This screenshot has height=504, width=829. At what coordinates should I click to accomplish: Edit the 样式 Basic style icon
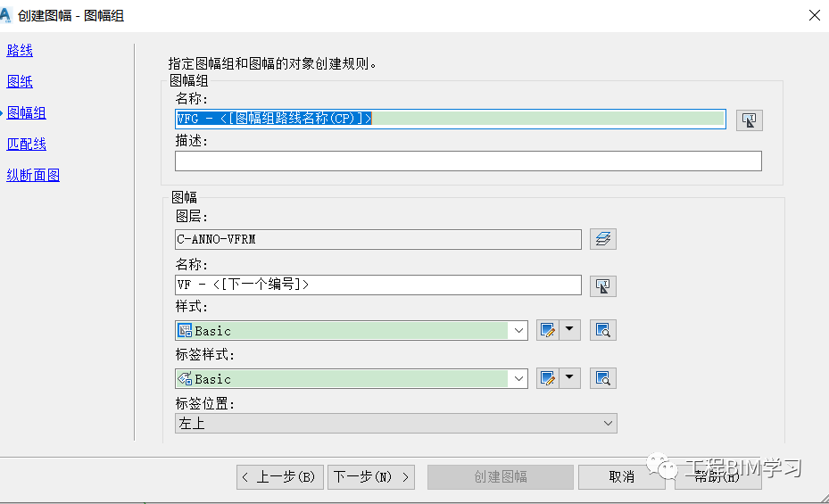pos(547,330)
